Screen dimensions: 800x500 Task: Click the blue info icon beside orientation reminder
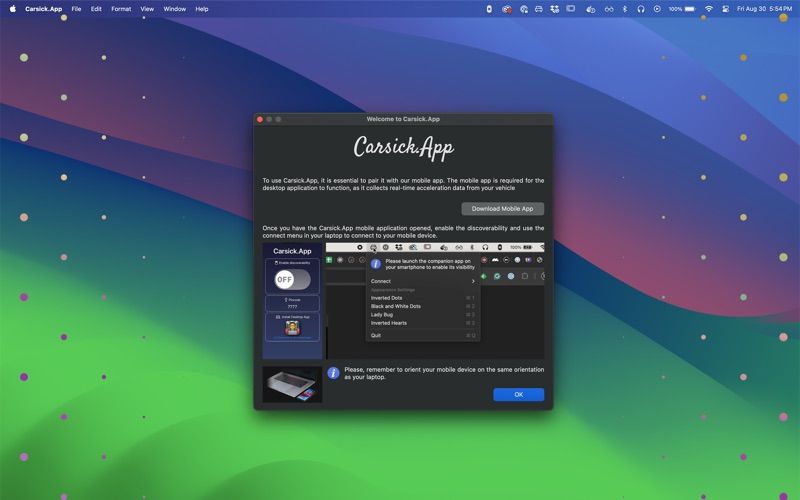click(333, 373)
